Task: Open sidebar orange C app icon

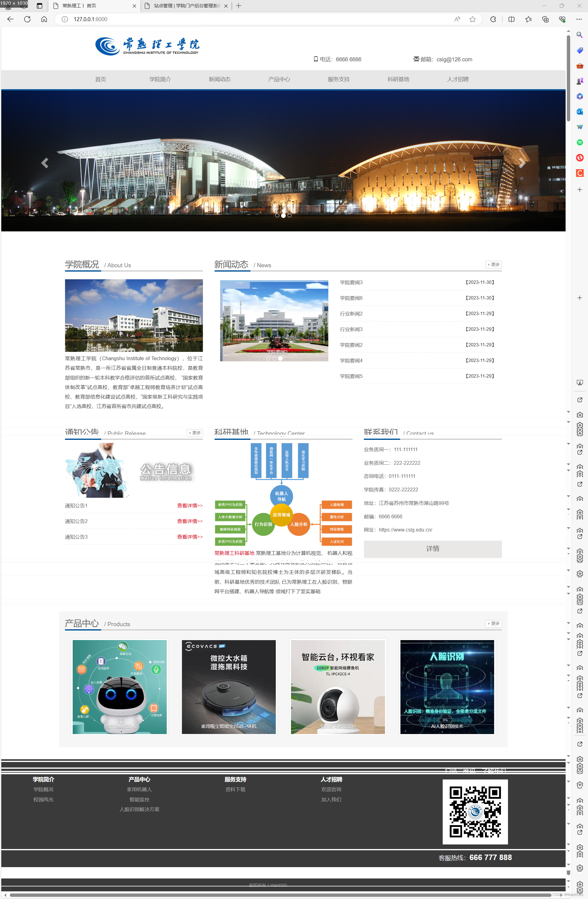Action: (x=580, y=173)
